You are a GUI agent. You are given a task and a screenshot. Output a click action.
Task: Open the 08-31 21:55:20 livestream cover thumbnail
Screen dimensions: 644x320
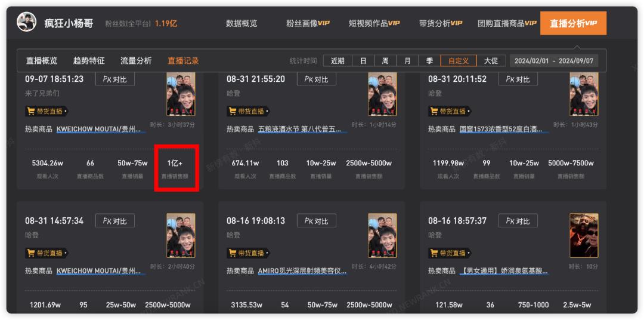[382, 94]
